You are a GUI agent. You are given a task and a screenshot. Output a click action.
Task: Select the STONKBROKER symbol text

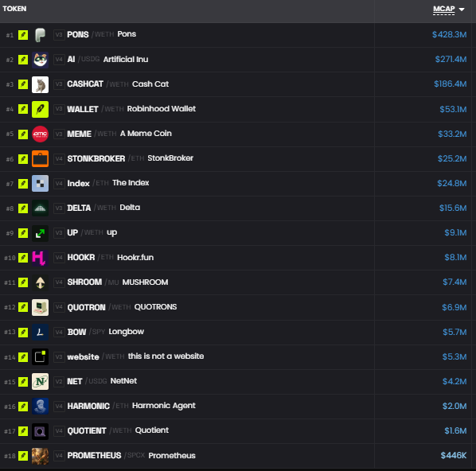coord(96,158)
